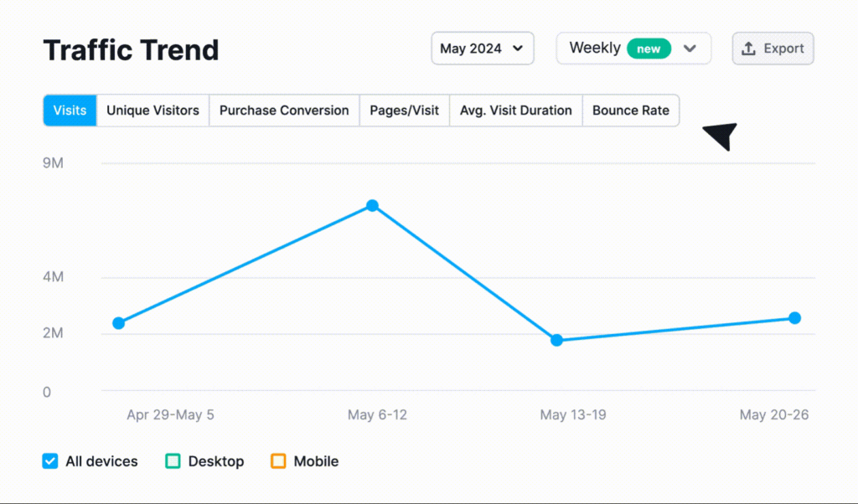Viewport: 858px width, 504px height.
Task: Show the Avg. Visit Duration tab
Action: click(x=515, y=111)
